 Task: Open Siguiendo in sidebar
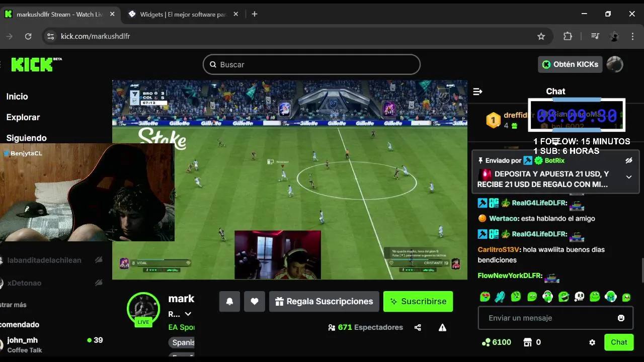[x=26, y=138]
